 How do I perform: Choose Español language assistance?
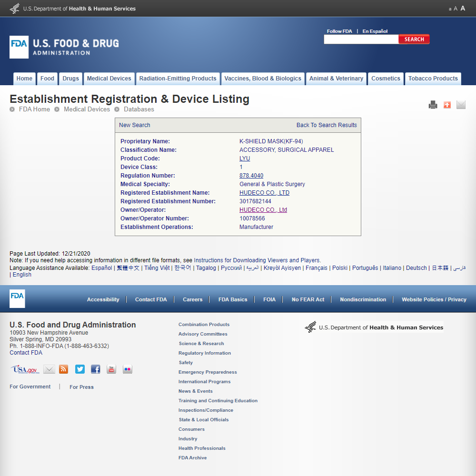tap(102, 268)
